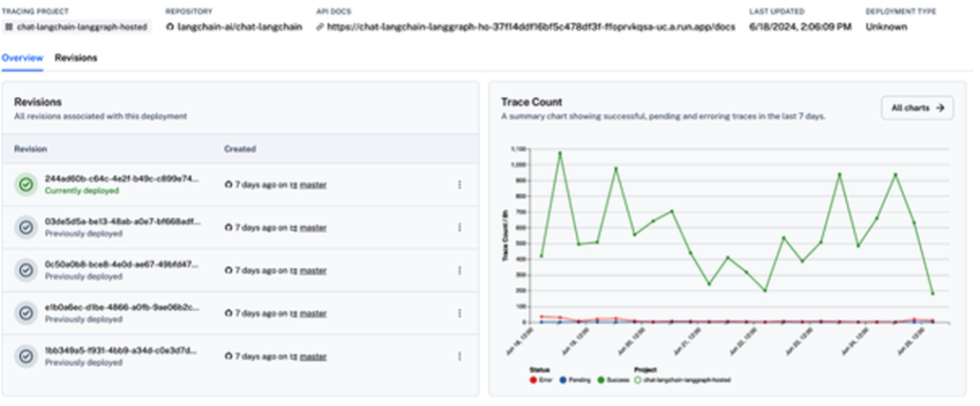Click the GitHub icon in revision 0c50a0b8 row
The width and height of the screenshot is (980, 406).
(229, 270)
